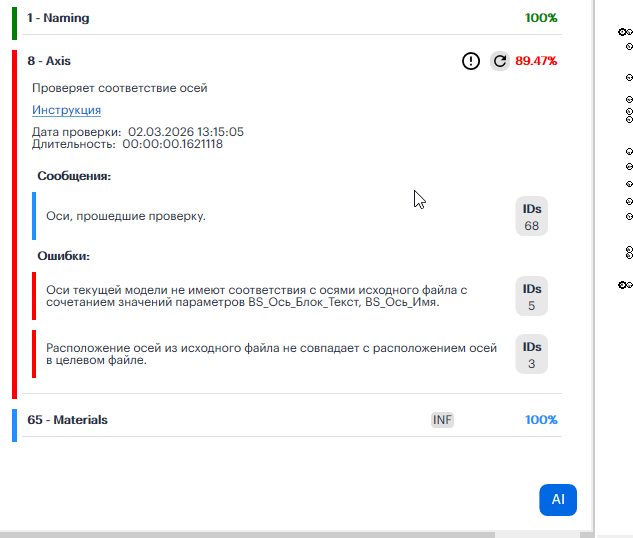This screenshot has height=538, width=633.
Task: Show the 3 IDs of misplaced axes
Action: (531, 355)
